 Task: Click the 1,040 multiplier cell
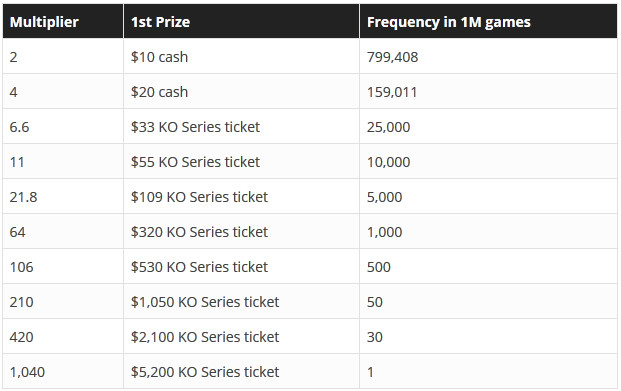(x=63, y=371)
